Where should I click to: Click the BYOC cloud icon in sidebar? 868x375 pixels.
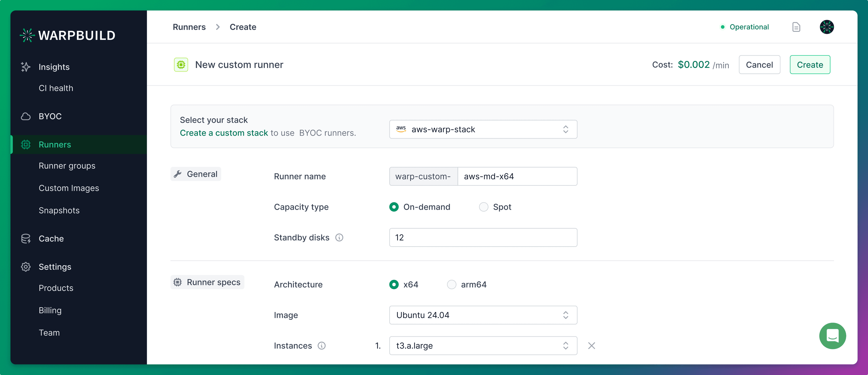pyautogui.click(x=26, y=117)
